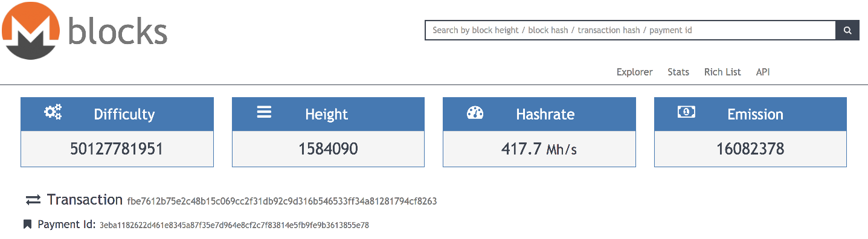The height and width of the screenshot is (239, 868).
Task: Open the Stats menu item
Action: pyautogui.click(x=678, y=72)
